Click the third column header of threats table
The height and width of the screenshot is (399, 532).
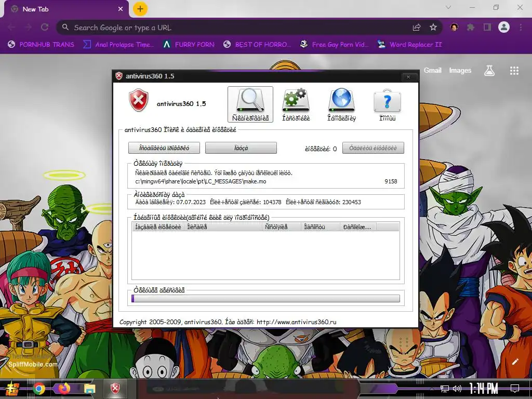tap(282, 227)
